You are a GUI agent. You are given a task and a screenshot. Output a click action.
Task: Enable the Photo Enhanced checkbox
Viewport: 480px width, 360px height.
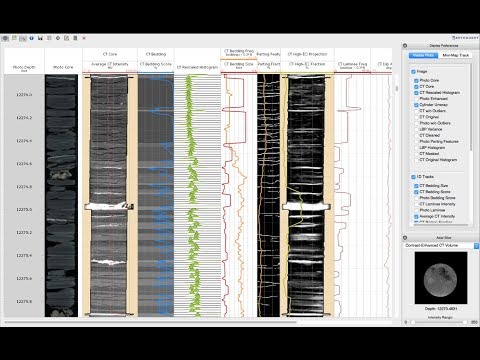point(416,99)
